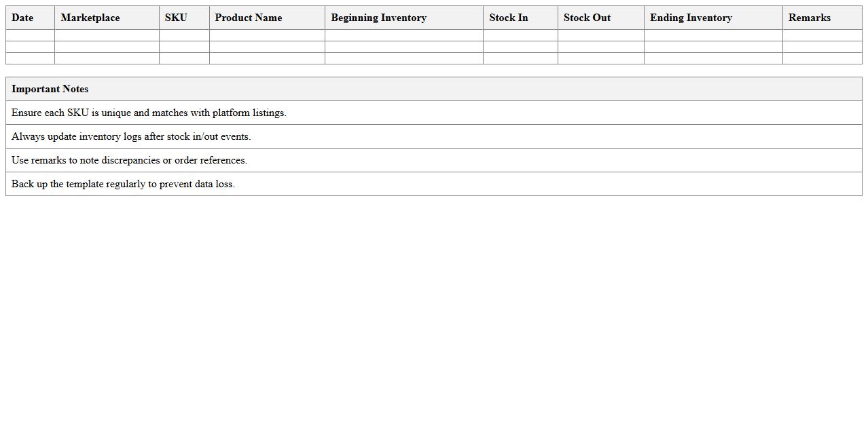
Task: Click the Beginning Inventory header cell
Action: click(x=379, y=18)
